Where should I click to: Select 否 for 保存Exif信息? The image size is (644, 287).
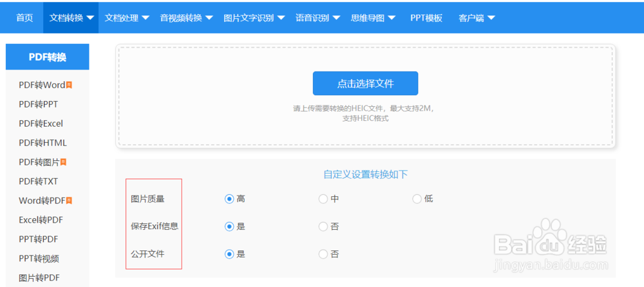323,227
